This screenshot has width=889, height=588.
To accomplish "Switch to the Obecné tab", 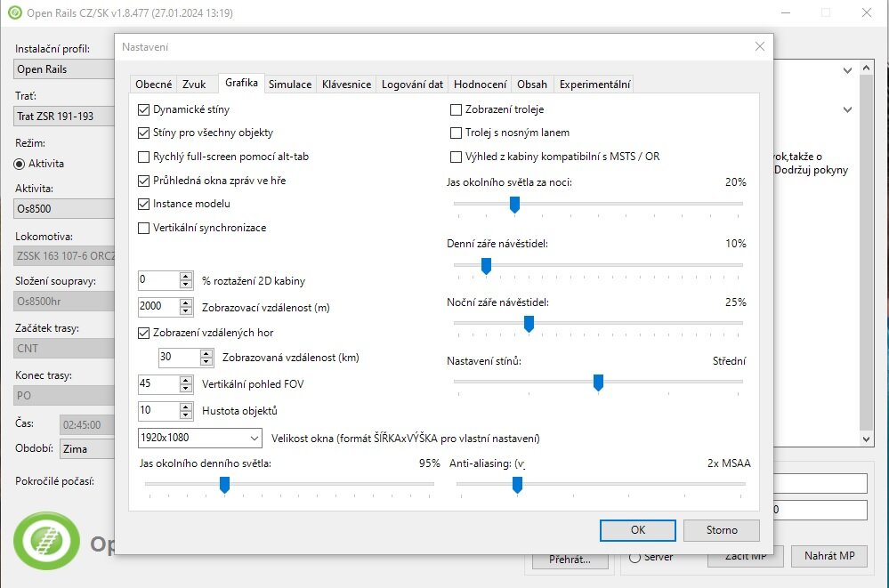I will click(x=153, y=85).
